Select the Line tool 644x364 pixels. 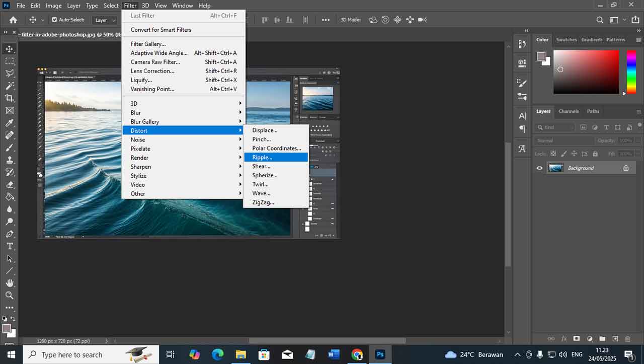(9, 271)
